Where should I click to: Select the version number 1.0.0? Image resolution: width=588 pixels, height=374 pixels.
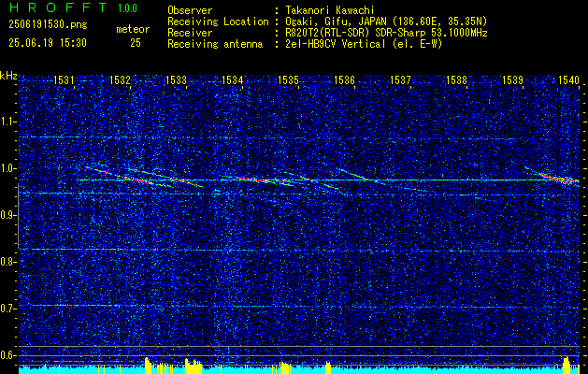(x=127, y=8)
